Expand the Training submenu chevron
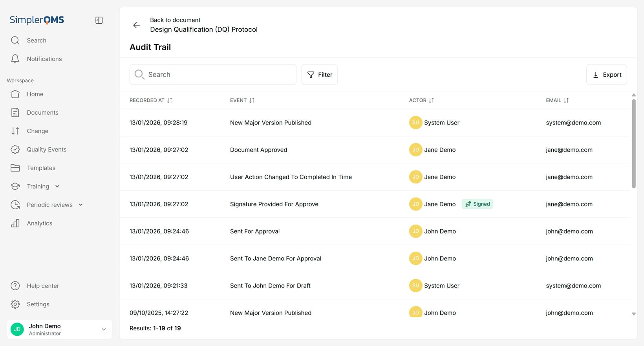 point(57,187)
